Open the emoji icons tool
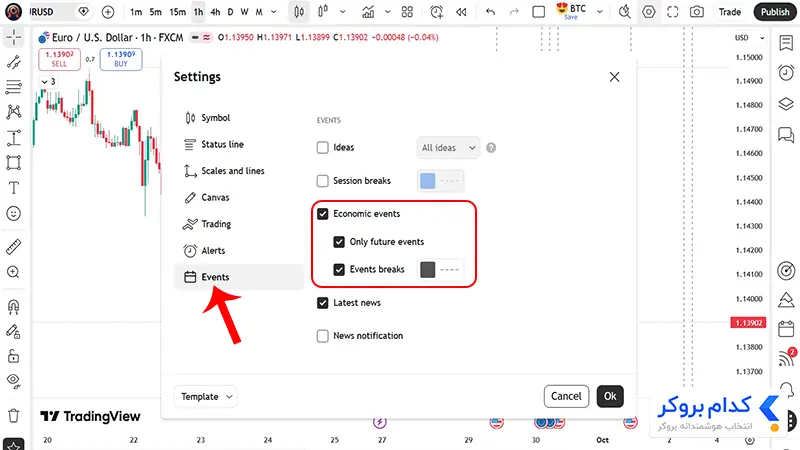800x450 pixels. point(14,213)
